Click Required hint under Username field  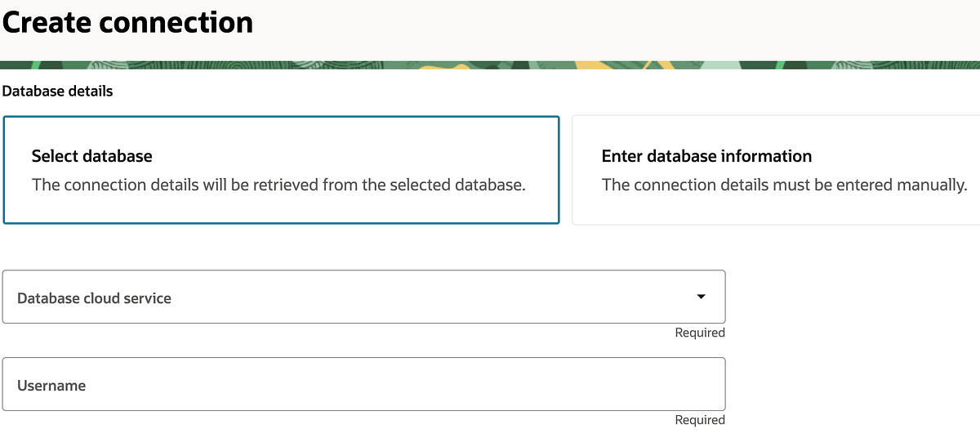(x=700, y=419)
